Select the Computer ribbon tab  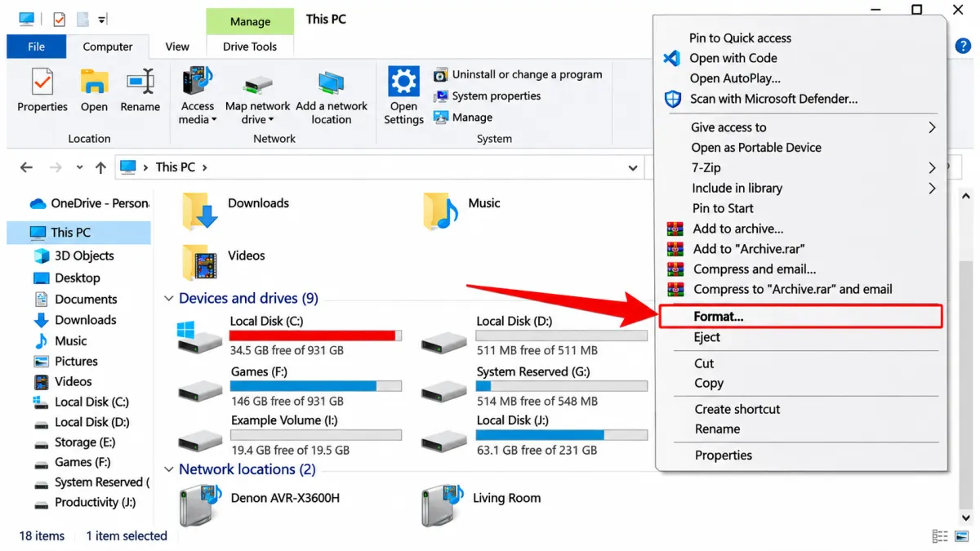tap(108, 47)
